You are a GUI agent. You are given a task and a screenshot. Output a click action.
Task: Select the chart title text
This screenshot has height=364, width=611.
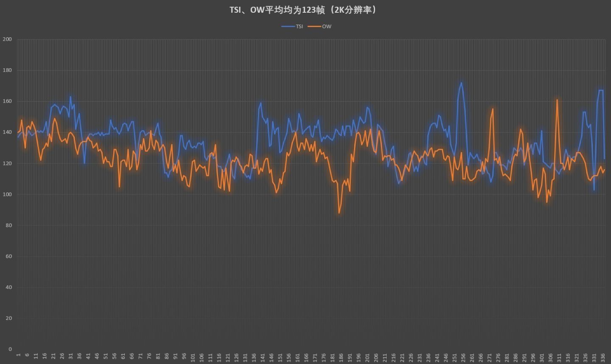point(303,9)
